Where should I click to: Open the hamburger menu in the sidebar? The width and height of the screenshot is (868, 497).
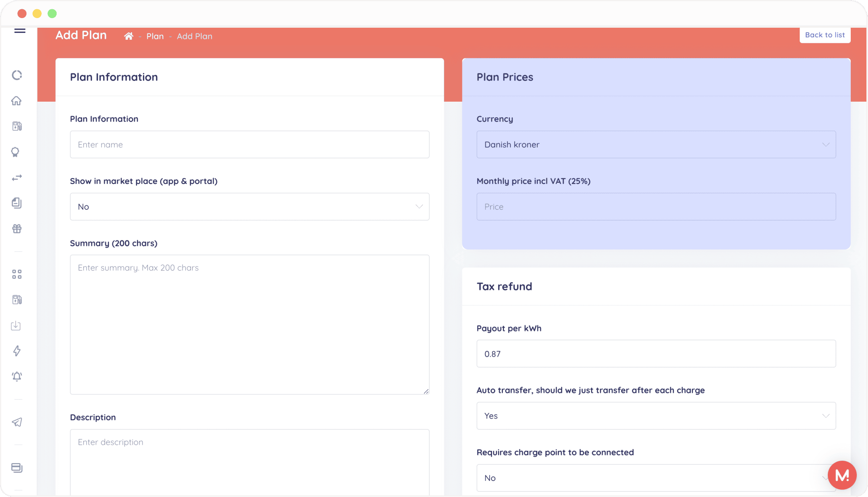point(20,31)
